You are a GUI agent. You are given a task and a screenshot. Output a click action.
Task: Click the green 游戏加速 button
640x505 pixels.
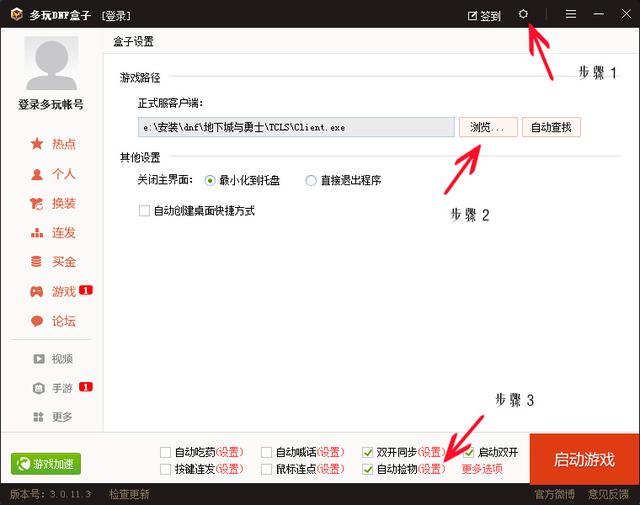tap(46, 464)
